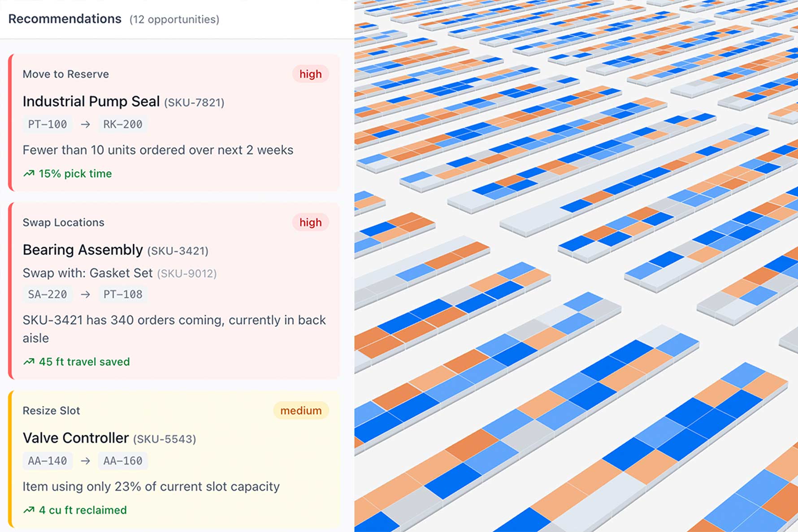Click the PT-108 location chip
Image resolution: width=798 pixels, height=532 pixels.
tap(122, 294)
